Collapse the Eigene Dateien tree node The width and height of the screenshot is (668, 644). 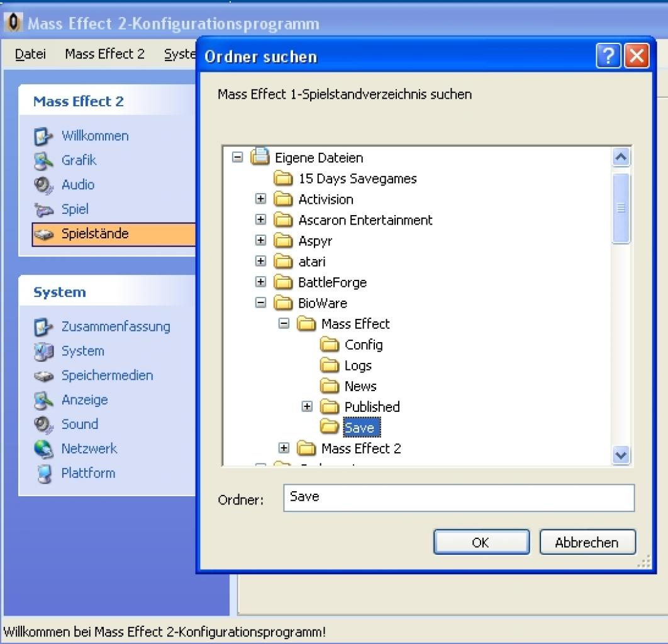click(x=238, y=158)
